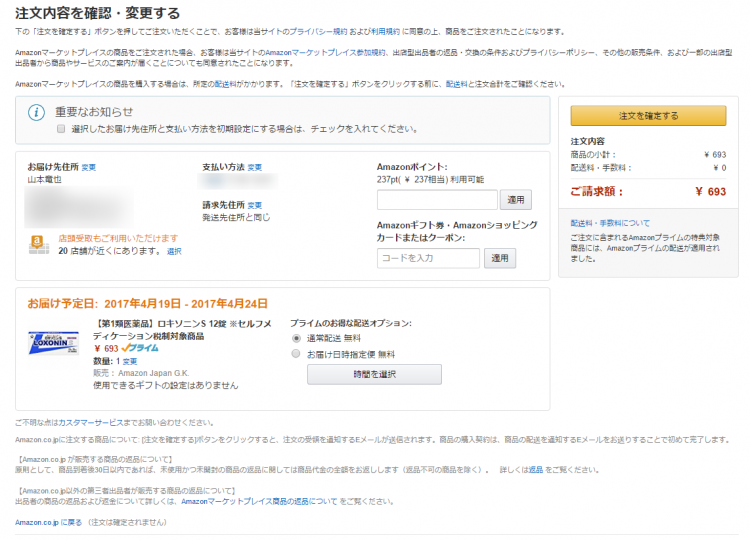The image size is (750, 540).
Task: Click the プライム badge icon
Action: tap(140, 348)
